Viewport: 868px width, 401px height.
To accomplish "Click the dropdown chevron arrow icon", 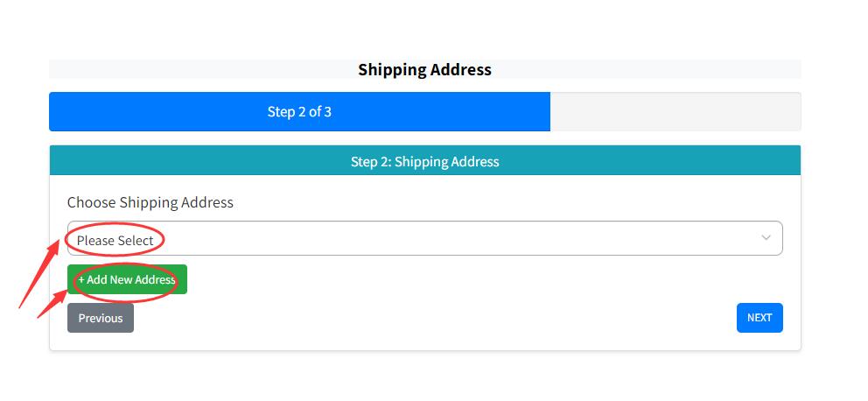I will pos(766,238).
